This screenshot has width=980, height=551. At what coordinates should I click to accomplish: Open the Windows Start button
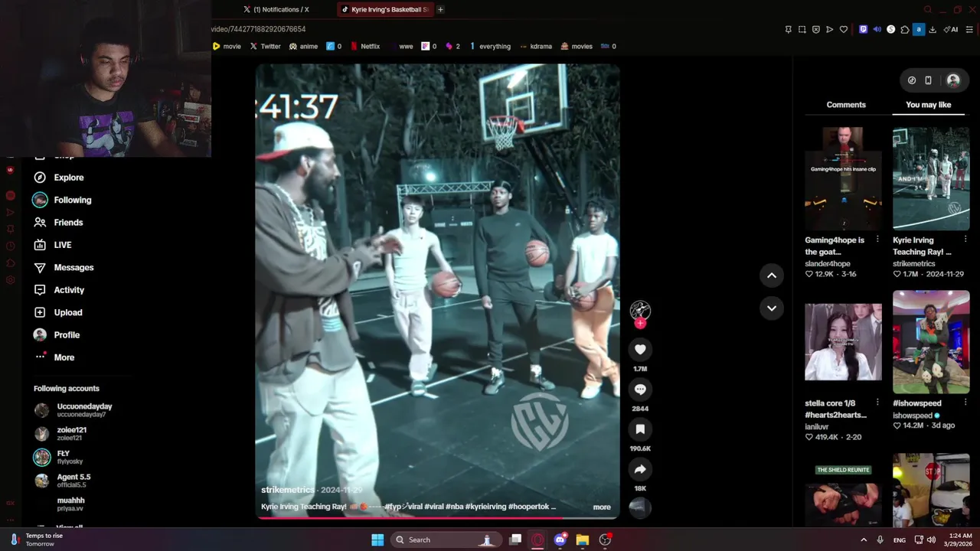coord(377,540)
